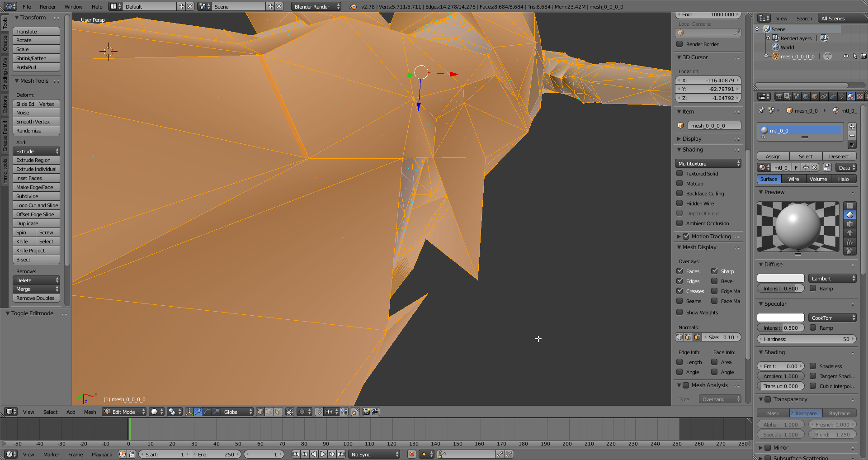
Task: Jump to the first frame in timeline
Action: pos(296,454)
